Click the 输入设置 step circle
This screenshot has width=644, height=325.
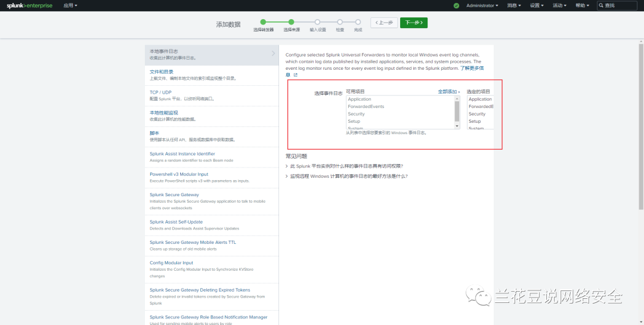(x=317, y=22)
